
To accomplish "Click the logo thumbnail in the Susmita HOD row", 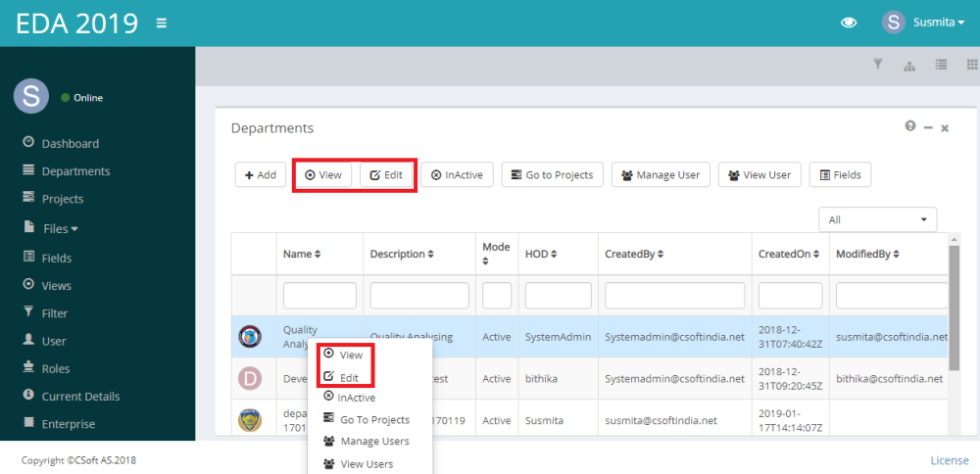I will point(251,420).
